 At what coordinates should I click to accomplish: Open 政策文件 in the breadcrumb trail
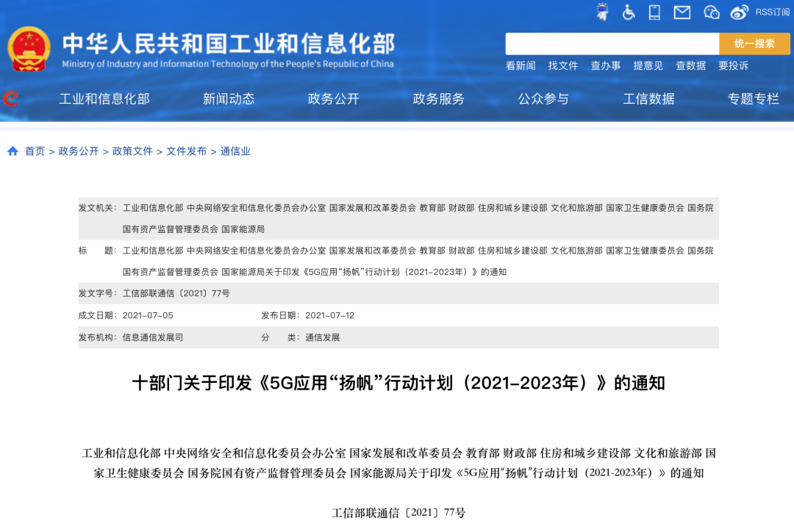[x=131, y=151]
